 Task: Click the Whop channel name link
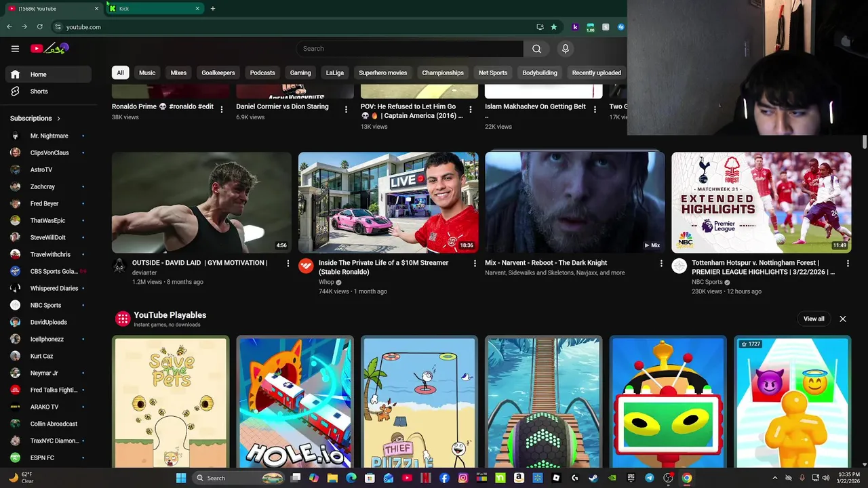click(326, 282)
